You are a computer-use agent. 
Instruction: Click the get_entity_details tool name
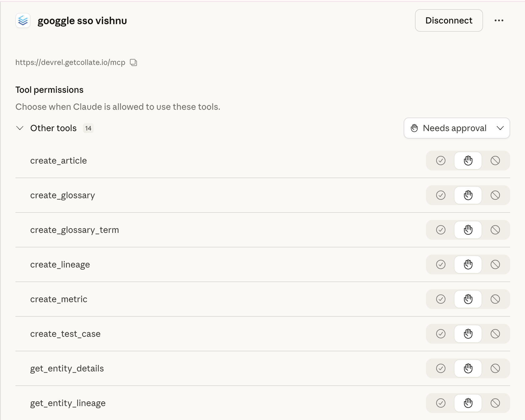pyautogui.click(x=67, y=369)
